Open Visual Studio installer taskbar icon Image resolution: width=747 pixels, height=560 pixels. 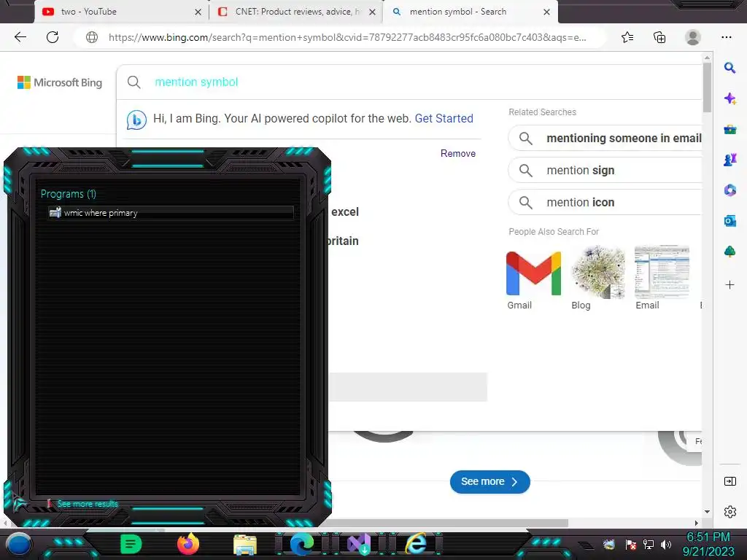pyautogui.click(x=359, y=544)
